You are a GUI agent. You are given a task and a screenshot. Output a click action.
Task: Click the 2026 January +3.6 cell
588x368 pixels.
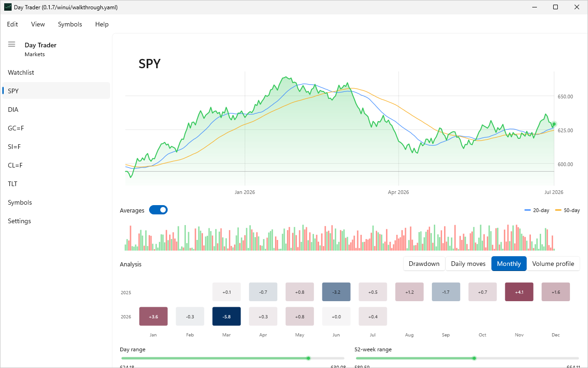click(153, 316)
